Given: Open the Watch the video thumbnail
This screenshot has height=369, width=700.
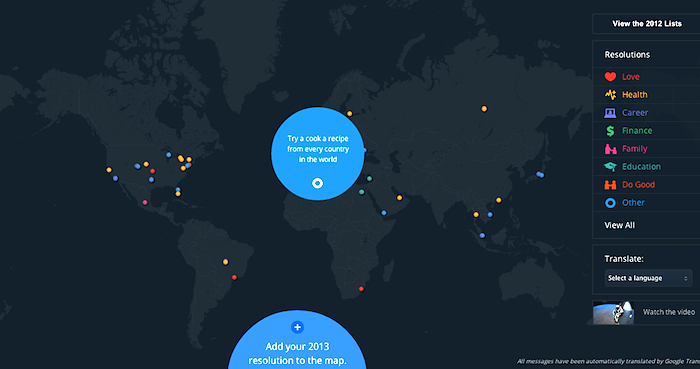Looking at the screenshot, I should 613,312.
